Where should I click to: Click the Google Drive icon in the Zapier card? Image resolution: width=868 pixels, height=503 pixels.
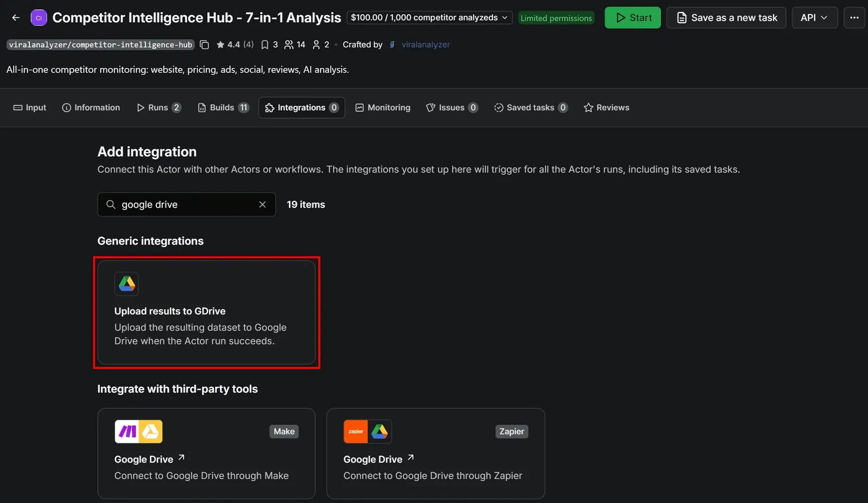pos(380,432)
